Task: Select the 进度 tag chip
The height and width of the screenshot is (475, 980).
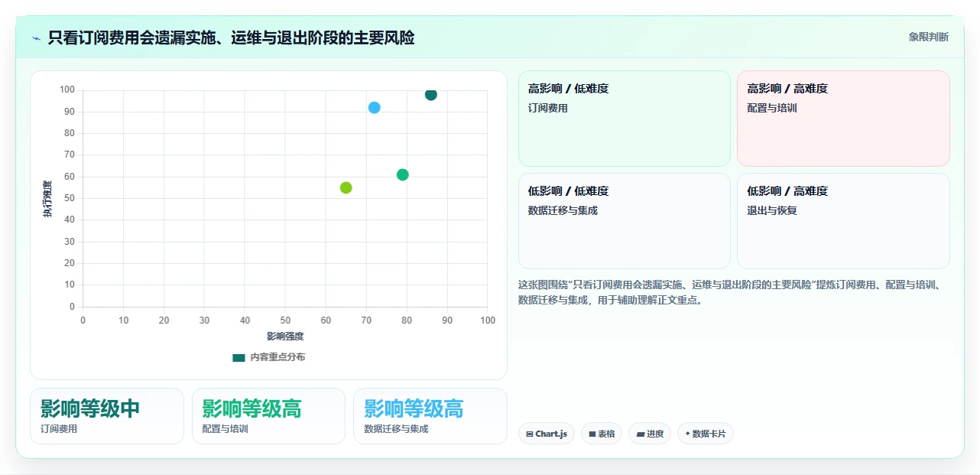Action: 650,434
